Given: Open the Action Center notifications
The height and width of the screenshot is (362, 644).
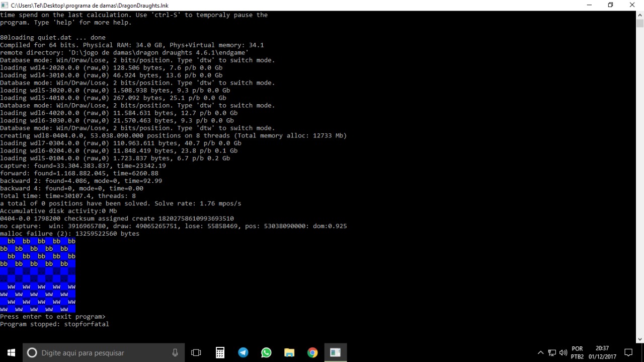Looking at the screenshot, I should (628, 352).
